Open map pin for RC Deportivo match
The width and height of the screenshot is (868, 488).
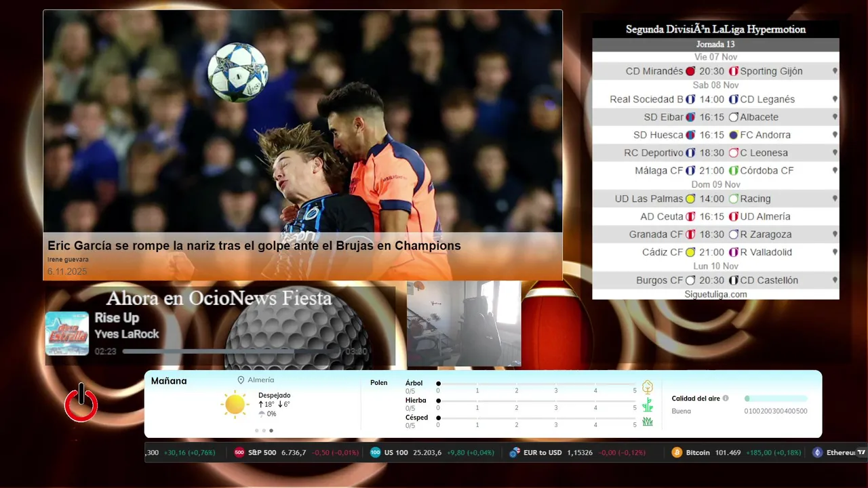tap(835, 152)
